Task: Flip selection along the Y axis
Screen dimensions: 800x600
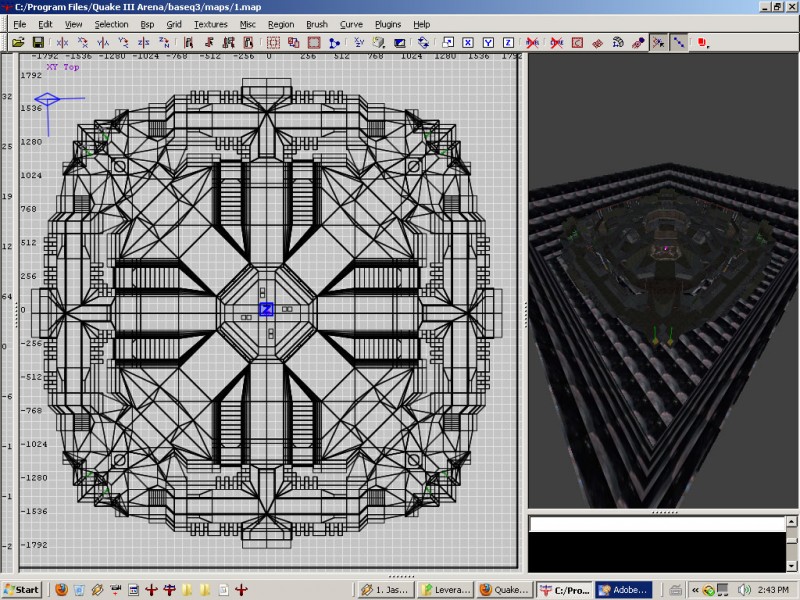Action: point(103,42)
